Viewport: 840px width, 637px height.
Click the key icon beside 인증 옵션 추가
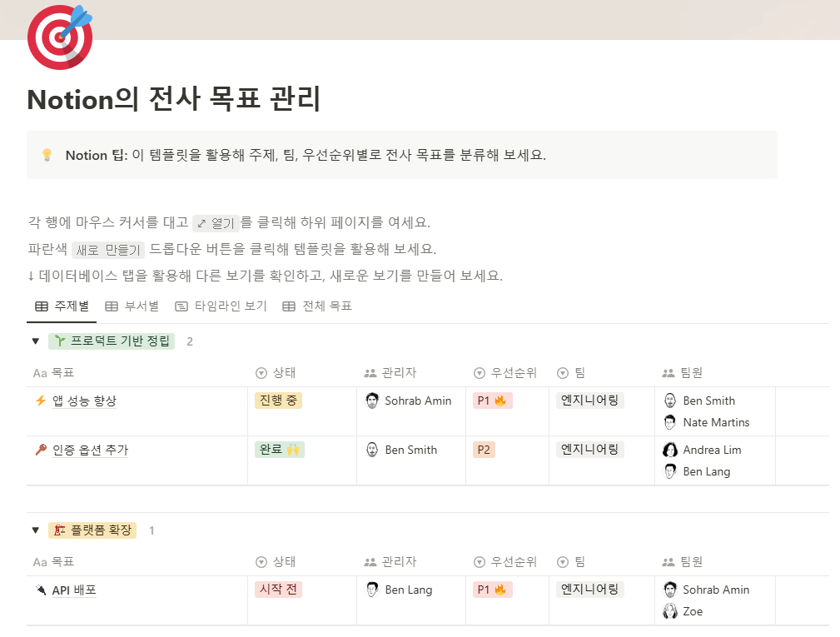point(41,450)
